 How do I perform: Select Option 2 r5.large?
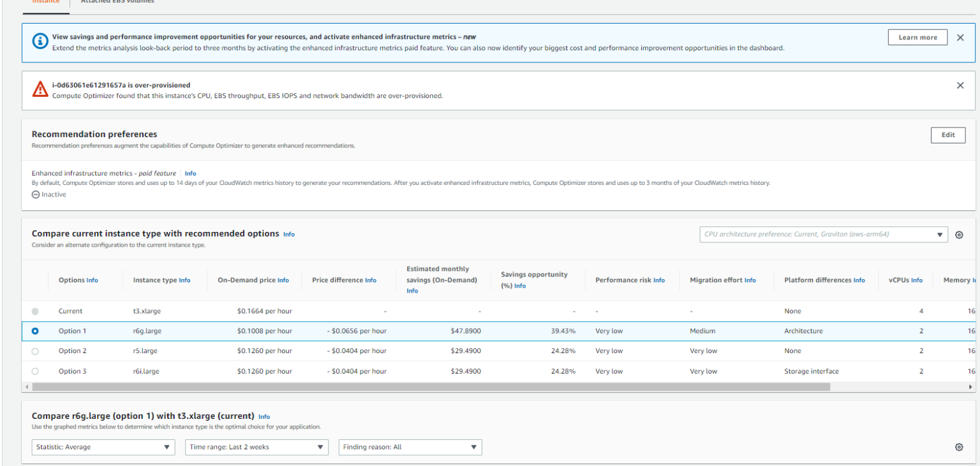pos(36,351)
